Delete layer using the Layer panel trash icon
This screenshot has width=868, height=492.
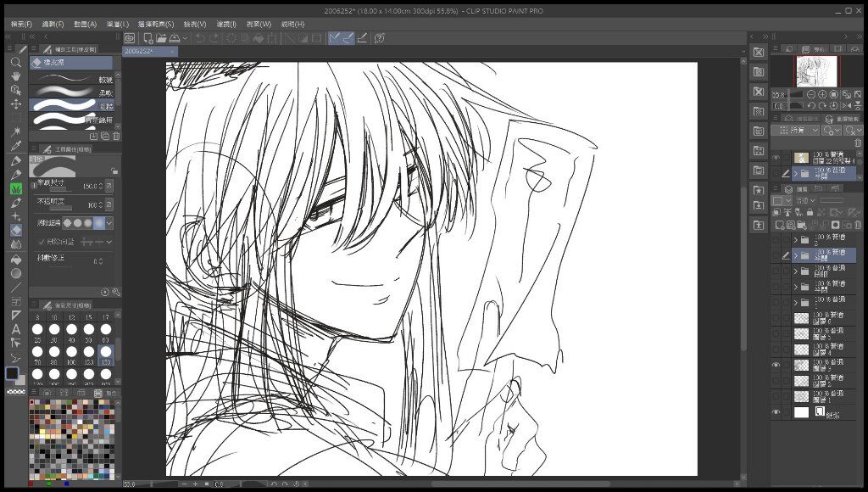point(858,225)
